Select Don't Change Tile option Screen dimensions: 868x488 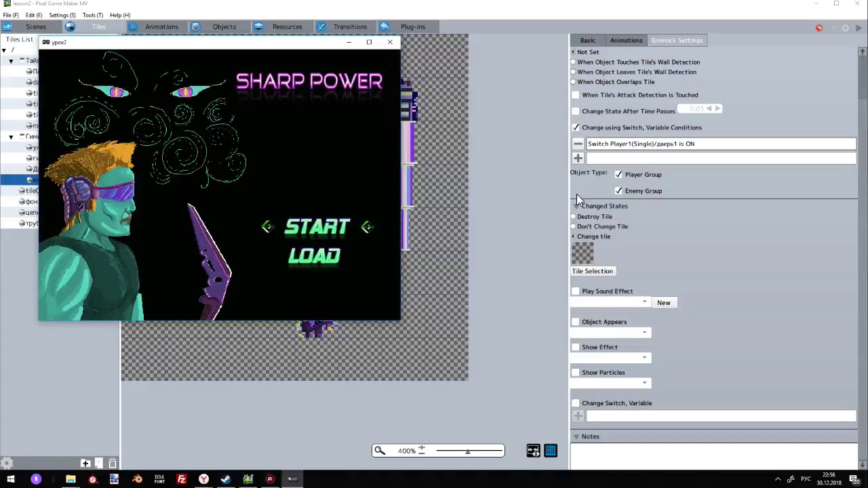573,226
